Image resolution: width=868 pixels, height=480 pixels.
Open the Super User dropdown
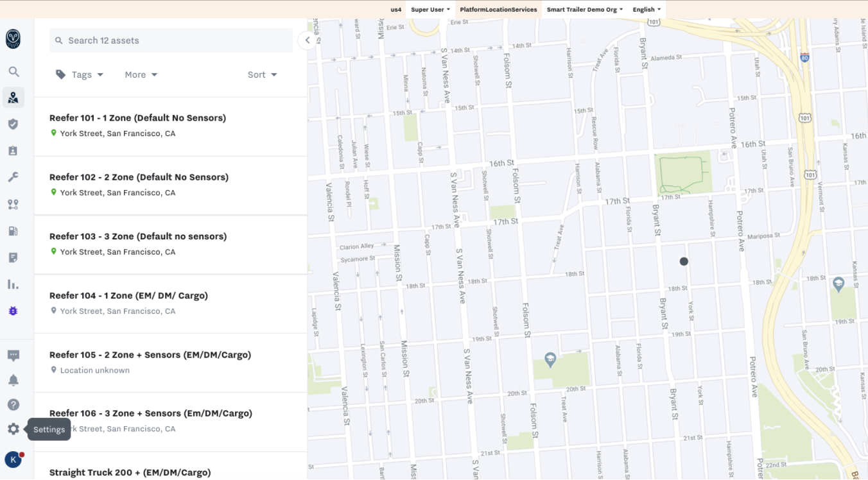[430, 10]
